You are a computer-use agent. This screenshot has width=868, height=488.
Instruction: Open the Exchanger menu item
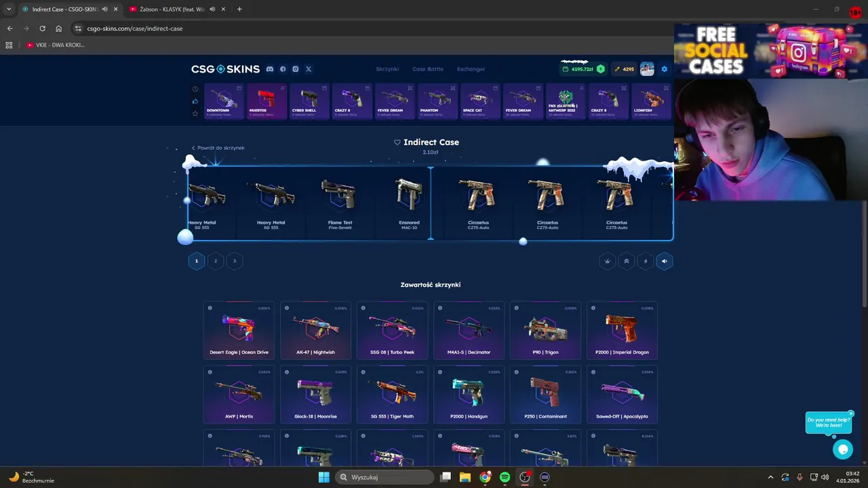471,69
